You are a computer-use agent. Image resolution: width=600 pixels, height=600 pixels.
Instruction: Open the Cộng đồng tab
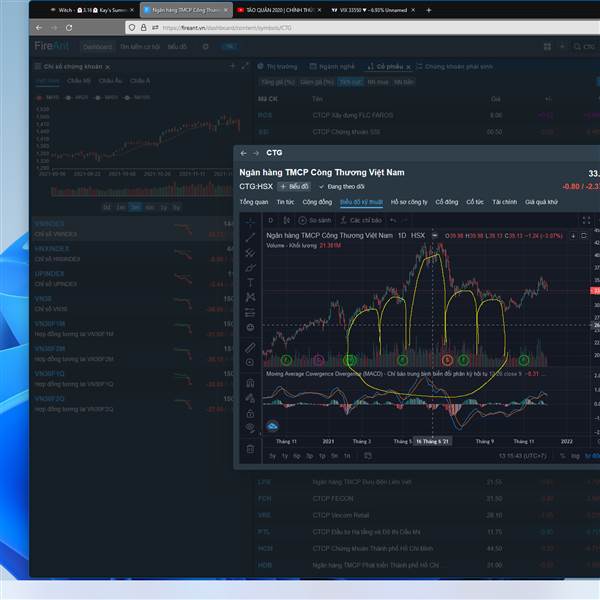tap(317, 202)
